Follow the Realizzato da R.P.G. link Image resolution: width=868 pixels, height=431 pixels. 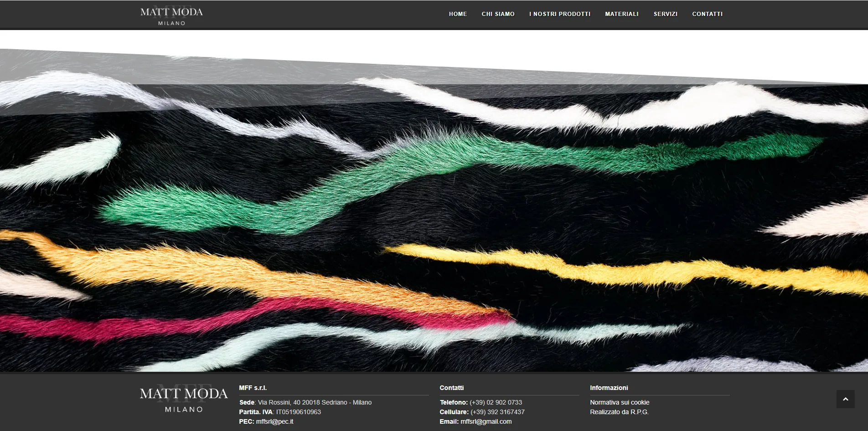pos(619,412)
